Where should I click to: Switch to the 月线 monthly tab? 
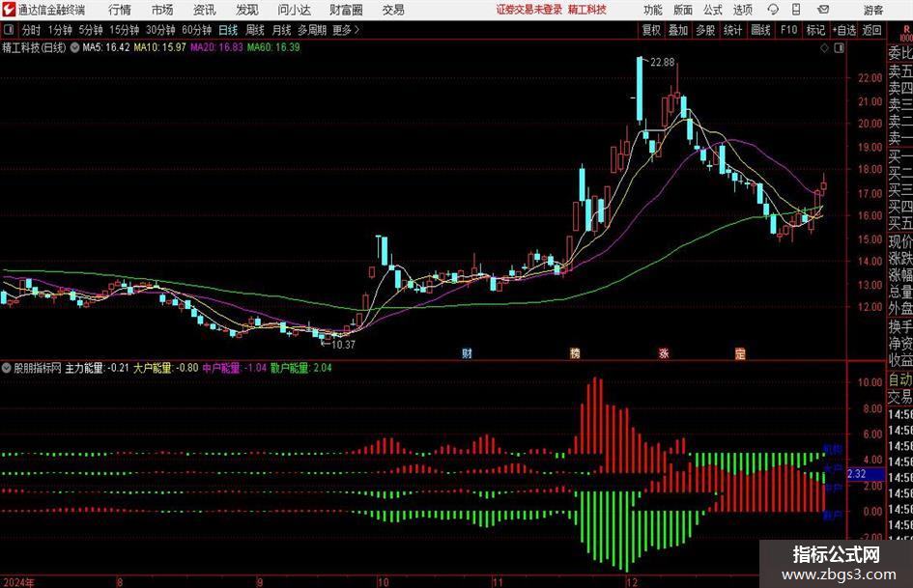click(x=282, y=30)
